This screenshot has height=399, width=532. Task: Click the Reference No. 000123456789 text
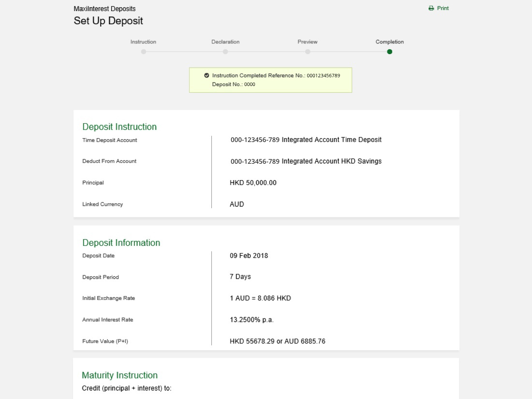pos(276,75)
